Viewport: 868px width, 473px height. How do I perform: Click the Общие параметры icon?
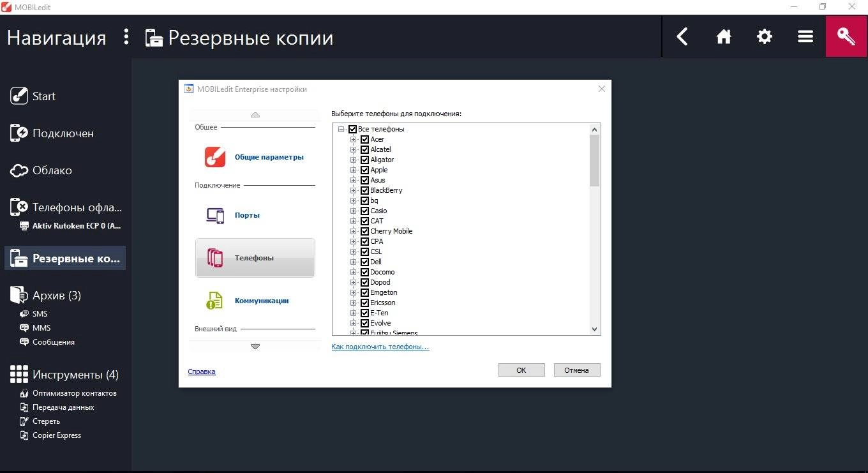[x=215, y=157]
